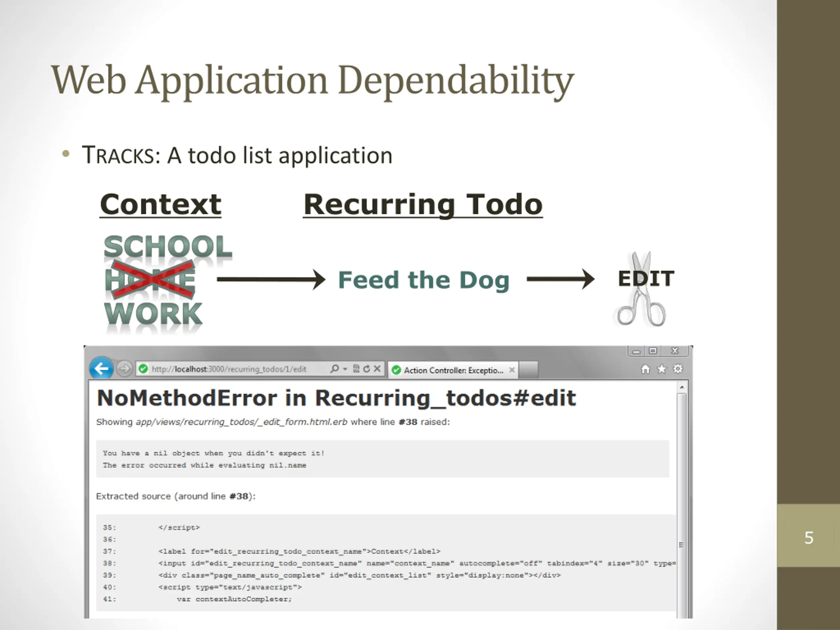The image size is (840, 630).
Task: Click the WORK context label
Action: 153,314
